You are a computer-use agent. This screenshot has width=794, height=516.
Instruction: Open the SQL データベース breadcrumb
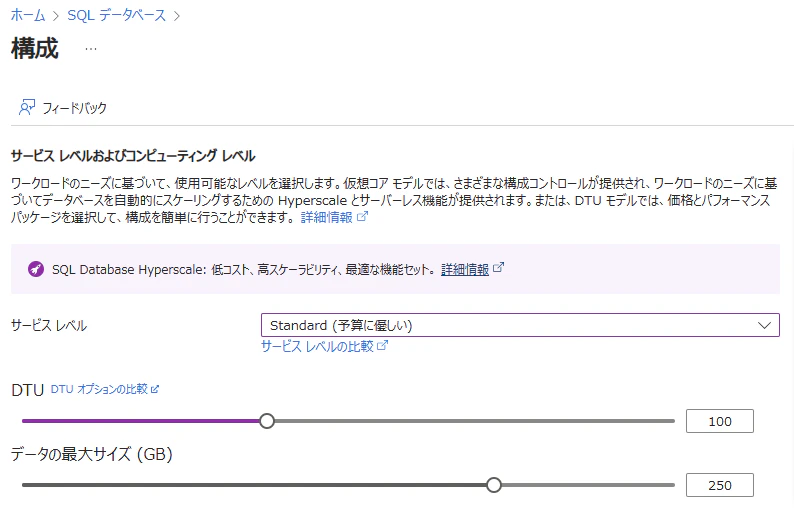[x=116, y=15]
